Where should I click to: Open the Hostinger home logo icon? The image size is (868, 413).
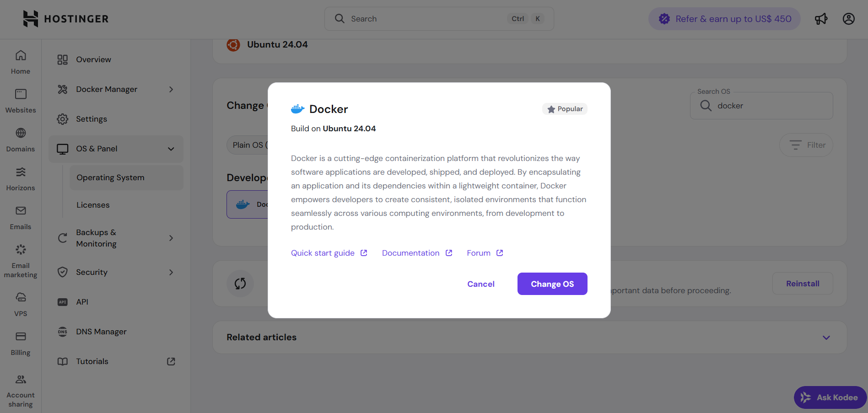(x=30, y=18)
